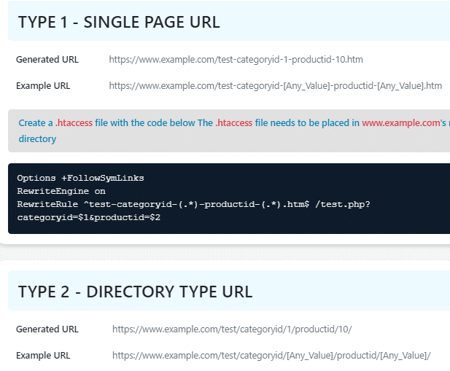Click the Type 1 Single Page URL heading
Viewport: 450px width, 371px height.
(119, 22)
